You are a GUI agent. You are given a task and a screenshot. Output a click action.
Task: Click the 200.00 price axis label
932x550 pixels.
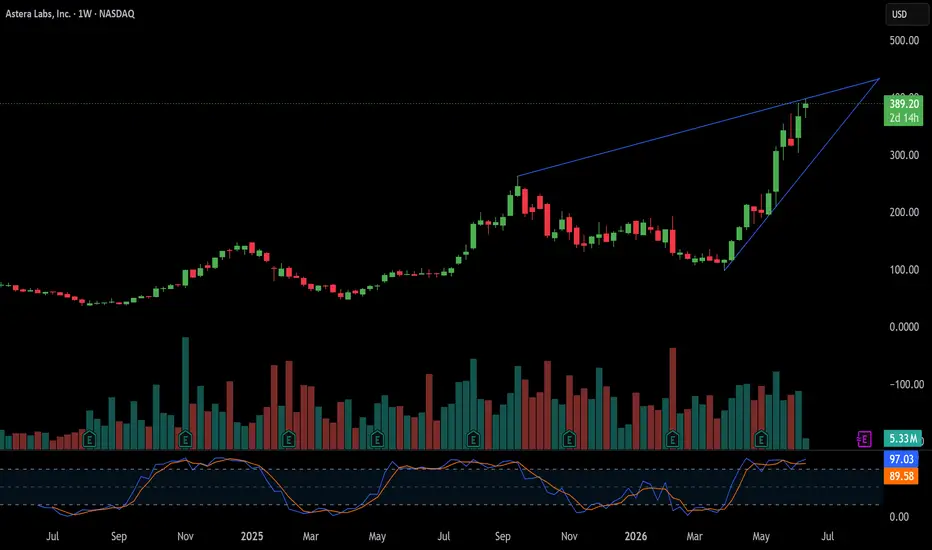click(x=904, y=212)
